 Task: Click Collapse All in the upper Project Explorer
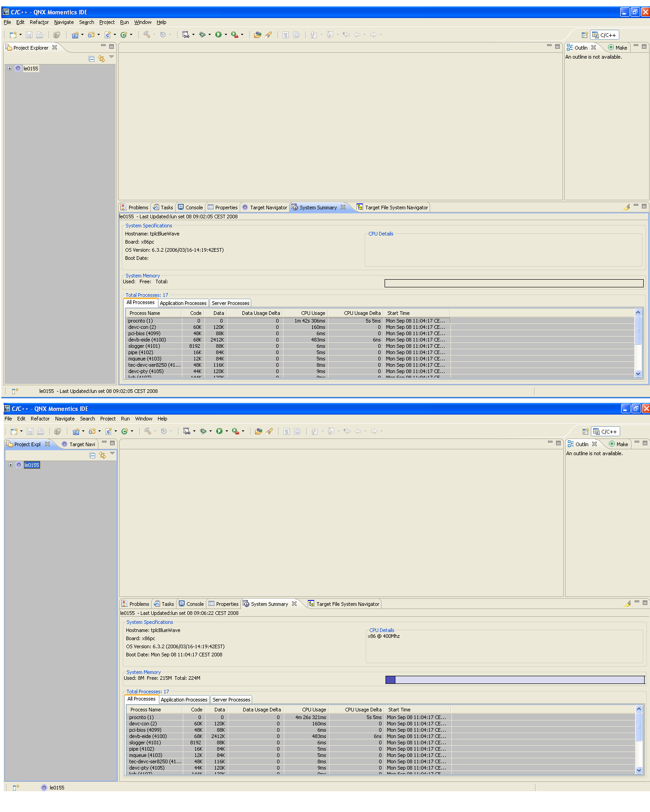click(x=92, y=59)
